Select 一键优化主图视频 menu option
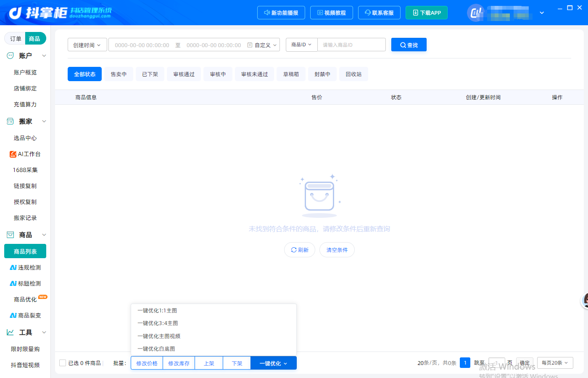This screenshot has height=378, width=588. [x=214, y=336]
